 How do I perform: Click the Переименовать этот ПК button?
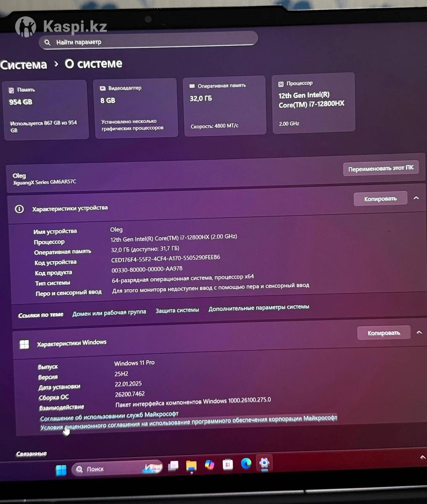(380, 168)
